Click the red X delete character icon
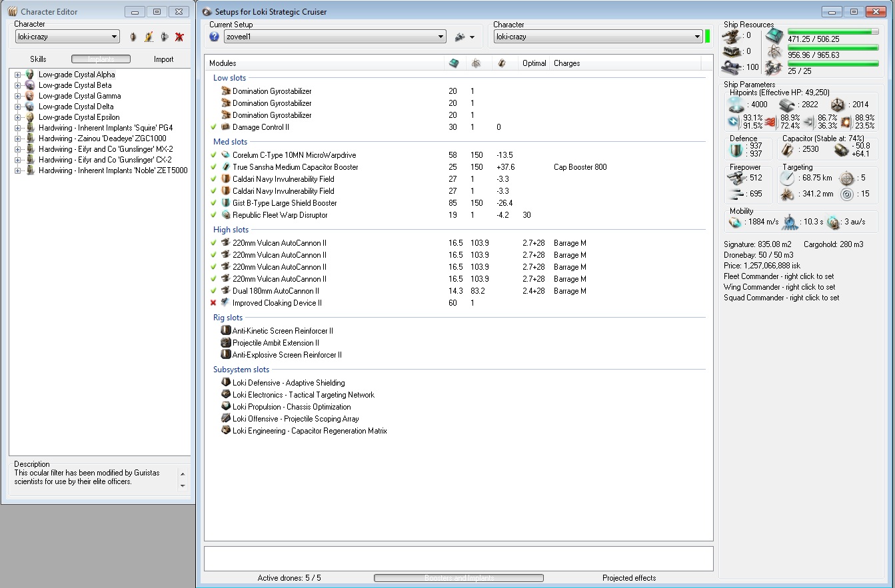This screenshot has height=588, width=895. (179, 37)
